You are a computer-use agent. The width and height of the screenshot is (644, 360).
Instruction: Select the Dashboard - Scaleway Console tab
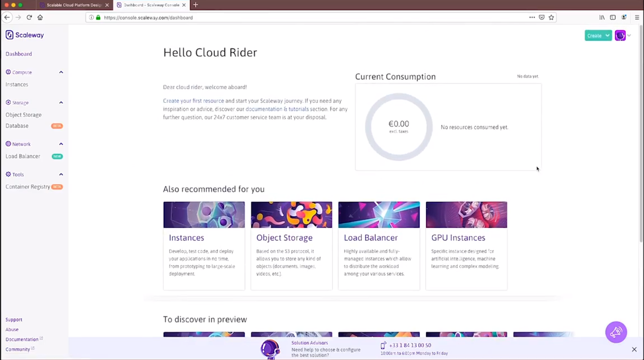pyautogui.click(x=151, y=5)
